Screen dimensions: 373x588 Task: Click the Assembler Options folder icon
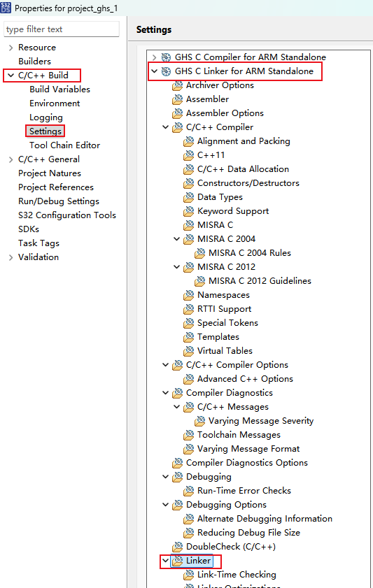click(x=177, y=113)
